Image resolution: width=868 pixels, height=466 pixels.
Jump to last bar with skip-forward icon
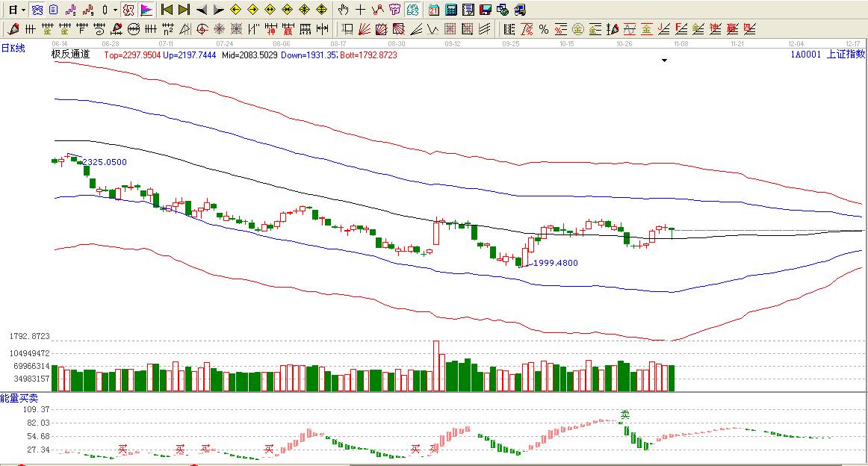[x=183, y=10]
